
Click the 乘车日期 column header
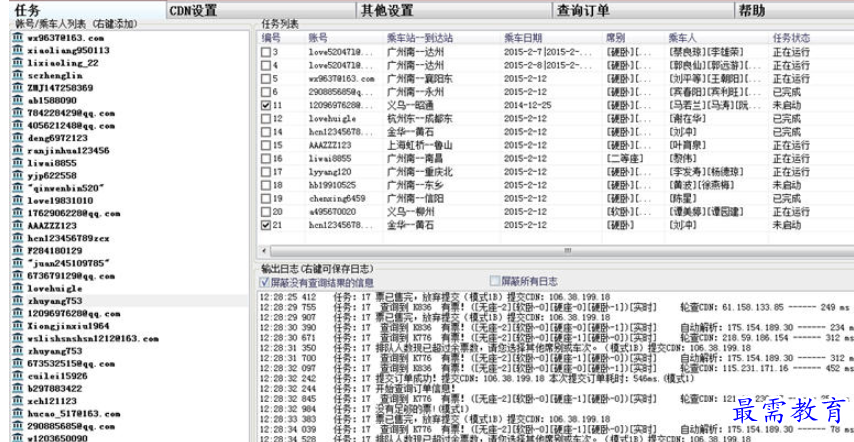coord(525,37)
